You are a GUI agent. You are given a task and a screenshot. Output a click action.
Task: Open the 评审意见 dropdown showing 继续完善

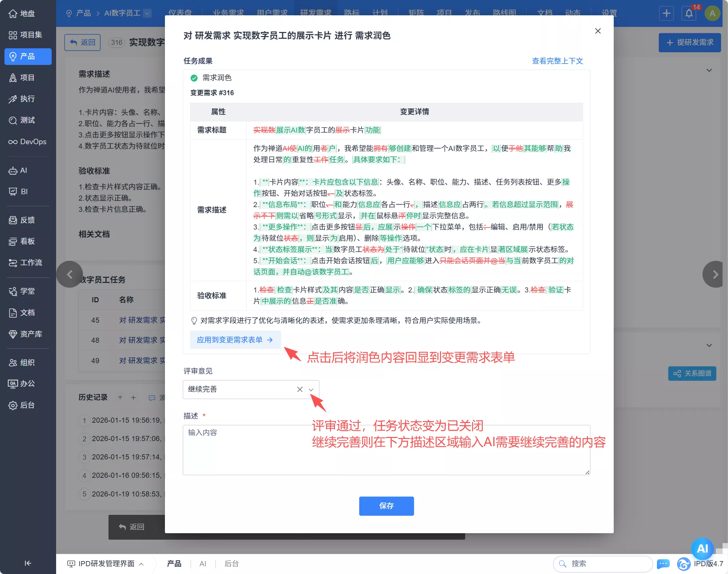[311, 389]
